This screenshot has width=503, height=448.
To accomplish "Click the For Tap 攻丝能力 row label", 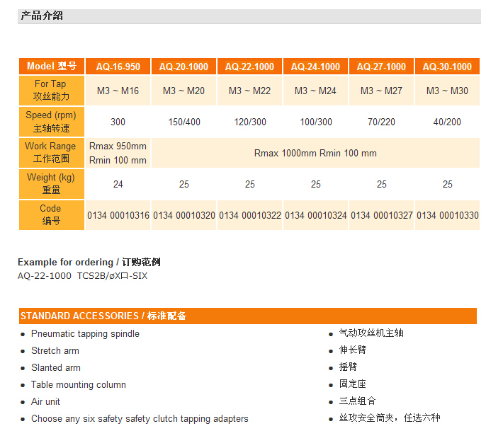I will pos(51,91).
